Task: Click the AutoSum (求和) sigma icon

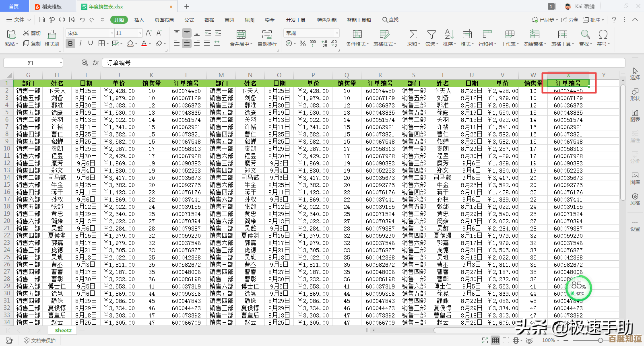Action: click(413, 35)
